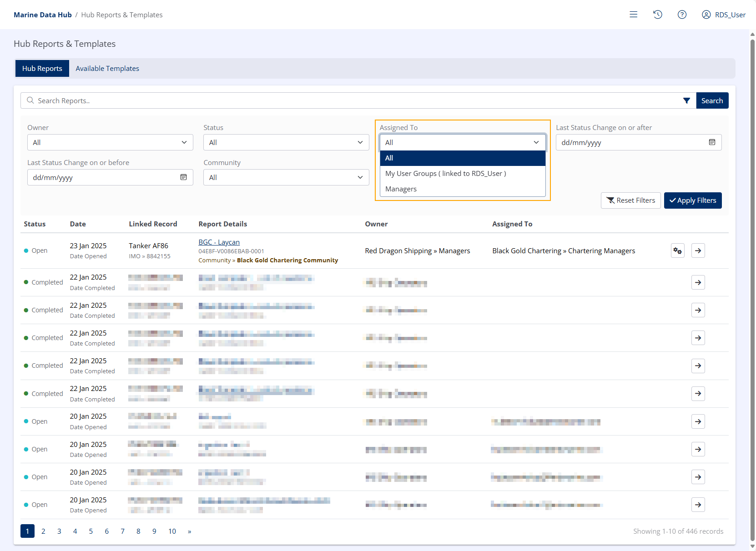This screenshot has height=551, width=756.
Task: Toggle the filter funnel icon in search bar
Action: point(686,100)
